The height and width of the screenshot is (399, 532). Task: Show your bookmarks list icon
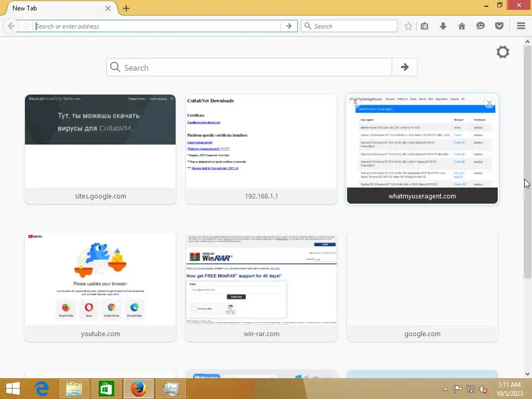click(x=424, y=26)
